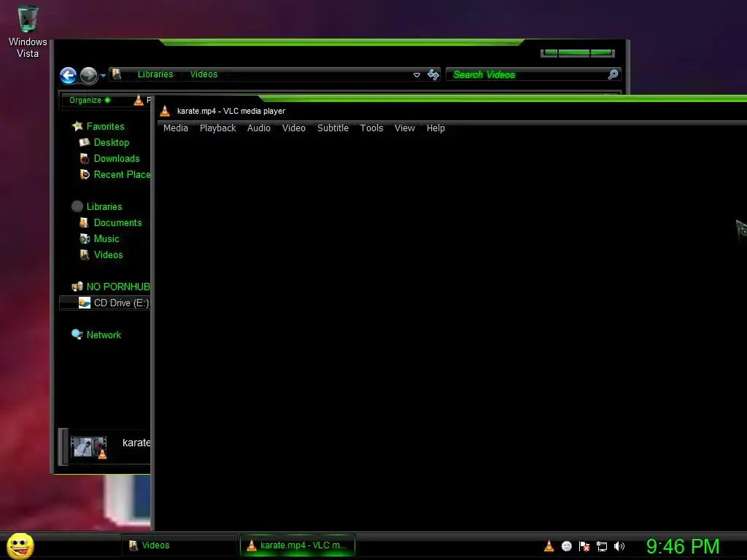Open the VLC Subtitle menu
747x560 pixels.
click(x=333, y=128)
